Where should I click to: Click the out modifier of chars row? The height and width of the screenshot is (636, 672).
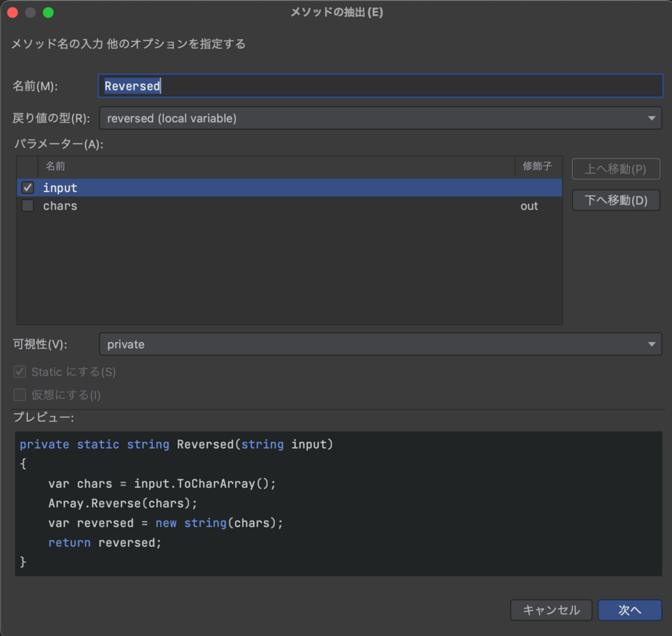(x=529, y=206)
